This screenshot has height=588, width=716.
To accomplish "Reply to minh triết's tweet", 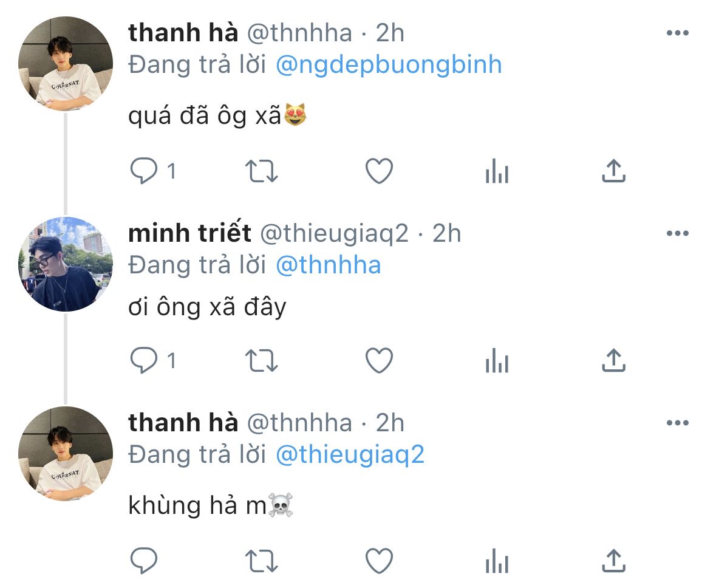I will tap(144, 361).
